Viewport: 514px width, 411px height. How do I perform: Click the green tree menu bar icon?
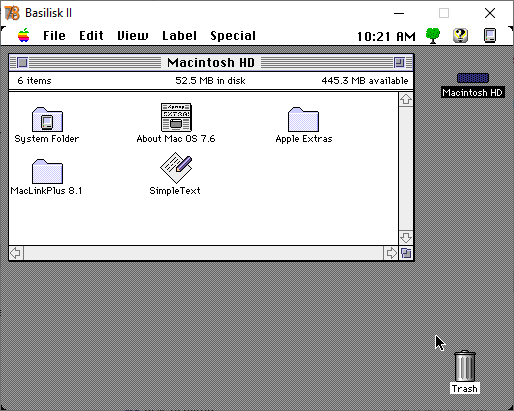tap(433, 35)
